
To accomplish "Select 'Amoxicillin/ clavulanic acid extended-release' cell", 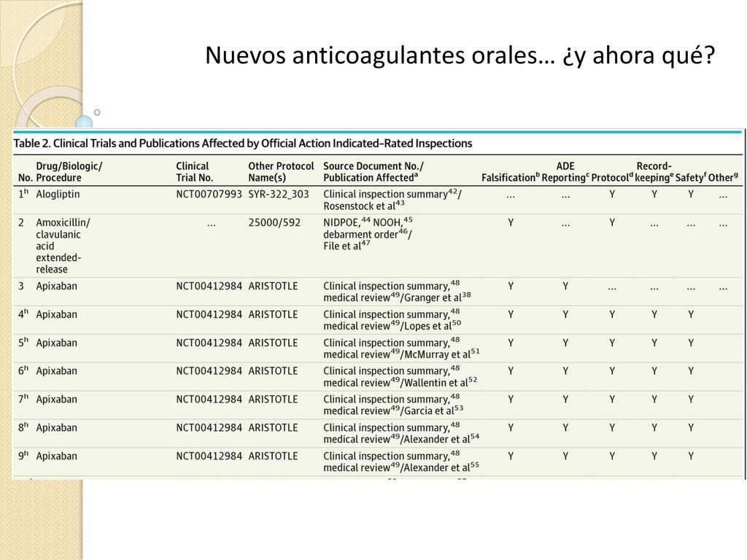I will point(63,246).
